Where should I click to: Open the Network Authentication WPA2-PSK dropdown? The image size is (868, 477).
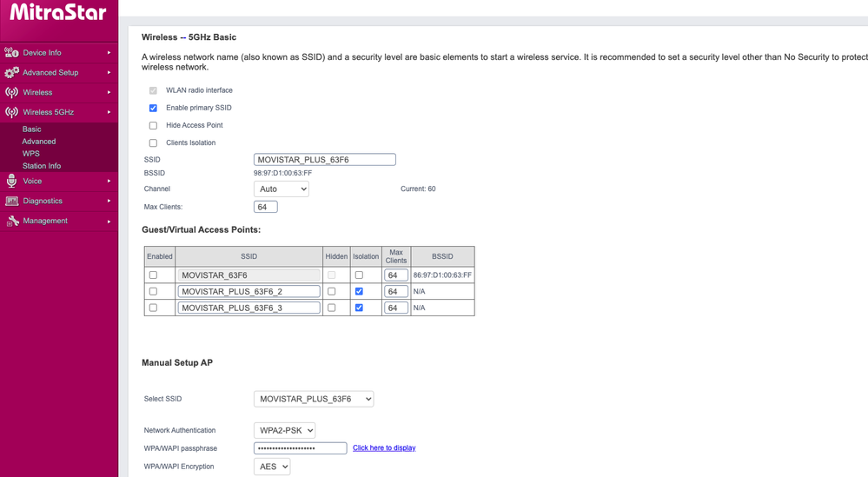point(284,430)
